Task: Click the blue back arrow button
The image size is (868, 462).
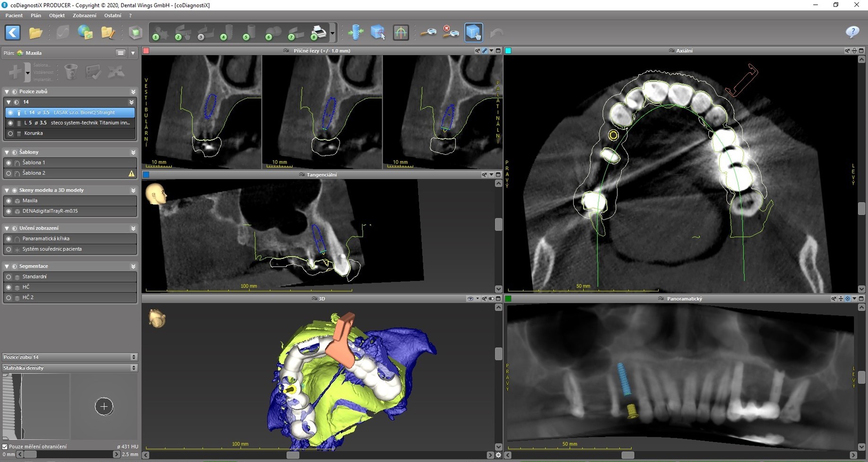Action: point(13,33)
